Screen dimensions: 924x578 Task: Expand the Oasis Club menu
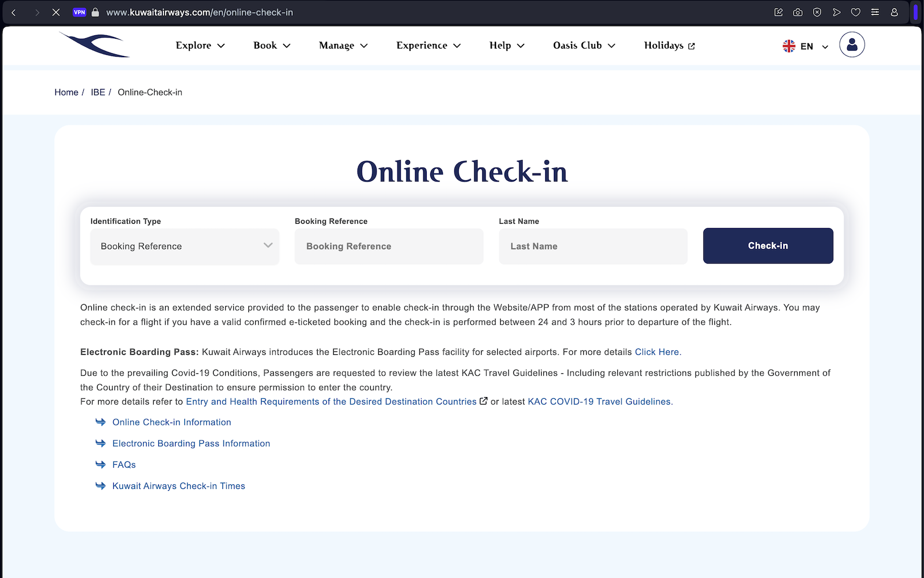point(584,45)
